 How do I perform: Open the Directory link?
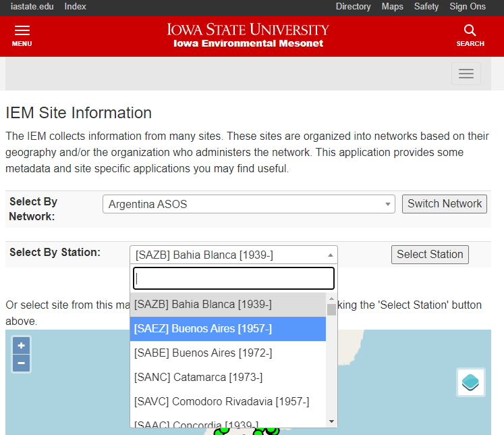coord(354,7)
